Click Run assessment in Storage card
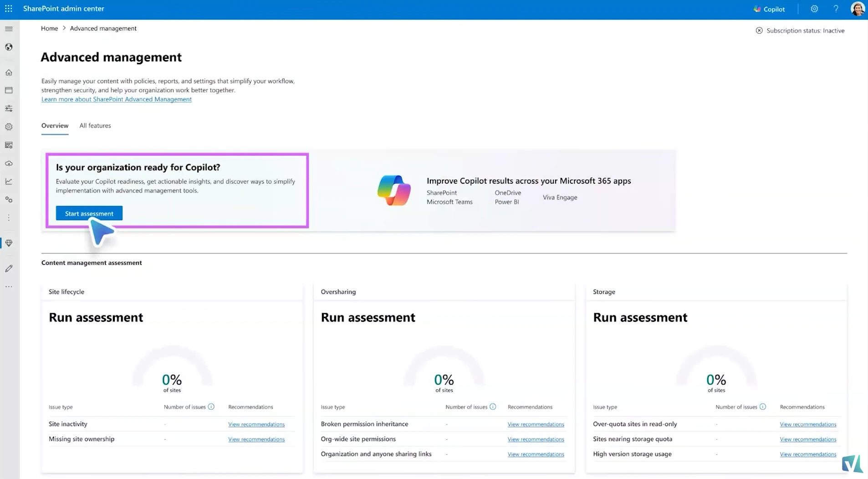Image resolution: width=868 pixels, height=479 pixels. coord(640,317)
